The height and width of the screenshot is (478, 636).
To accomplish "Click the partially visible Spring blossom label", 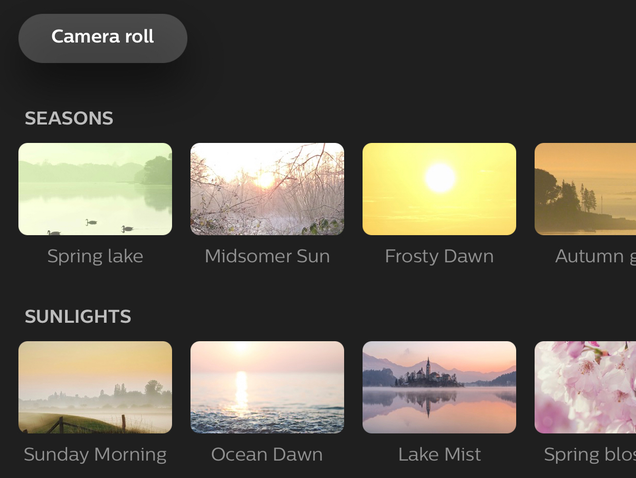I will [x=590, y=455].
